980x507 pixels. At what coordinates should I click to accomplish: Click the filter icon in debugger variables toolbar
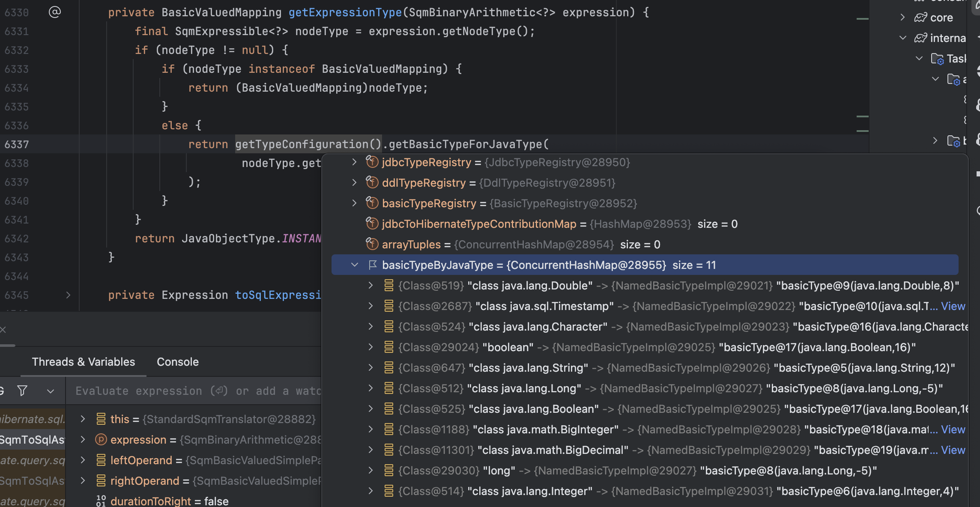22,391
